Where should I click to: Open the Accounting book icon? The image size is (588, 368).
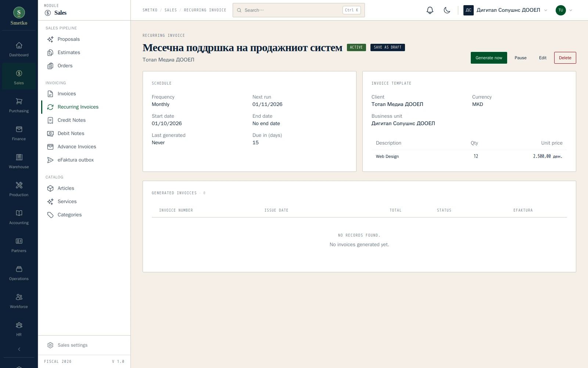pos(19,217)
